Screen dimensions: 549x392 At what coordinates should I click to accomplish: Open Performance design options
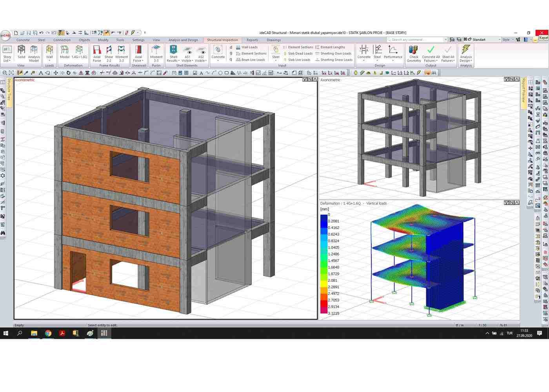point(393,53)
